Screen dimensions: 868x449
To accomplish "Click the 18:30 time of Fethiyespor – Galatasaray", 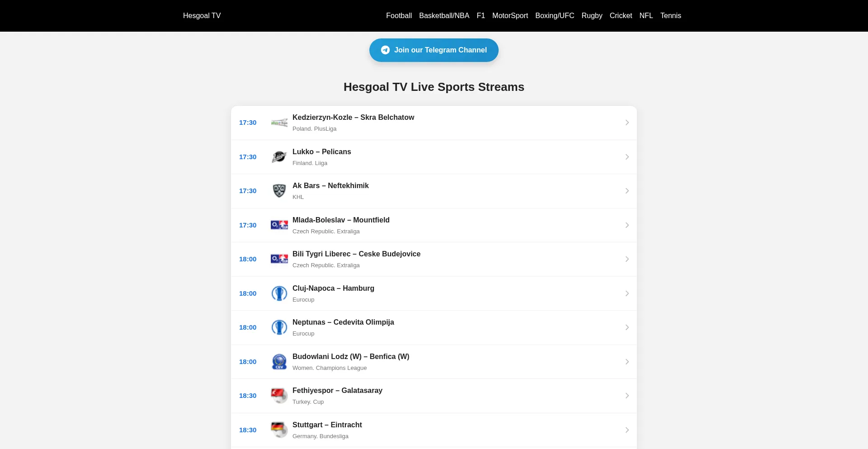I will [248, 396].
